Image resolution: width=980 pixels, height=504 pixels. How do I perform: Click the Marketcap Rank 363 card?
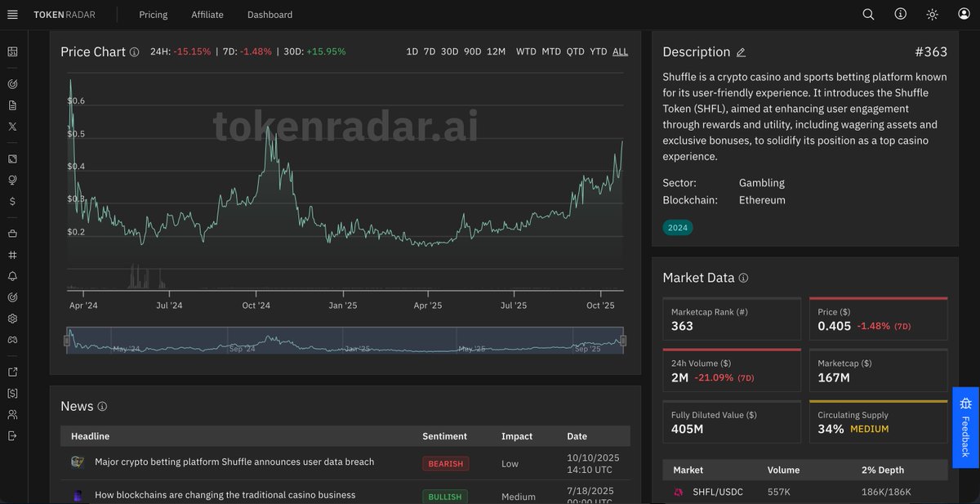732,319
